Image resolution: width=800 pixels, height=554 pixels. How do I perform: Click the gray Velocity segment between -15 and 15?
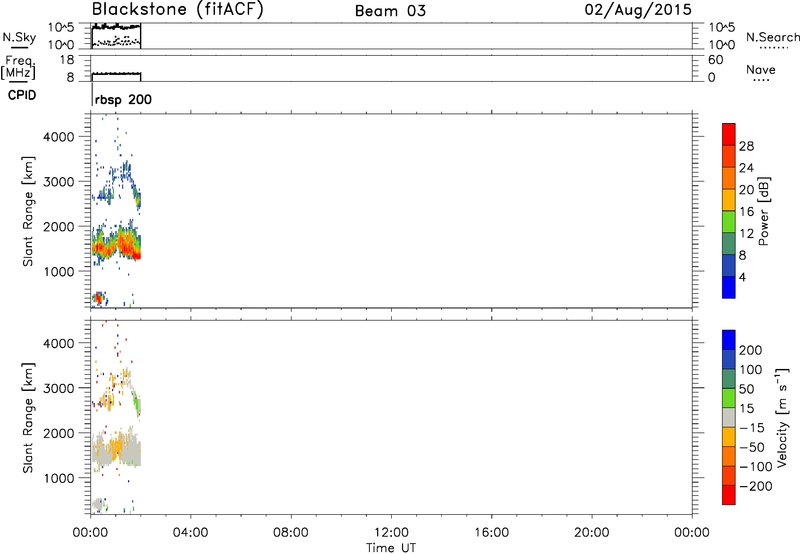point(729,417)
